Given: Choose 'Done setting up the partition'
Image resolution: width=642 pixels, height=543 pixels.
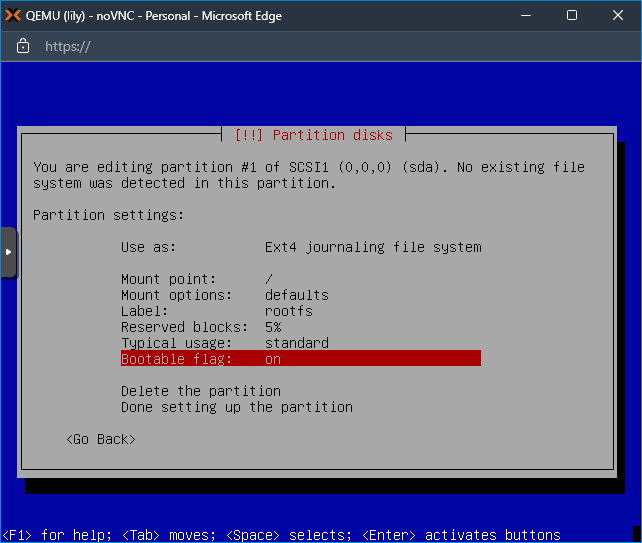Looking at the screenshot, I should pyautogui.click(x=237, y=407).
